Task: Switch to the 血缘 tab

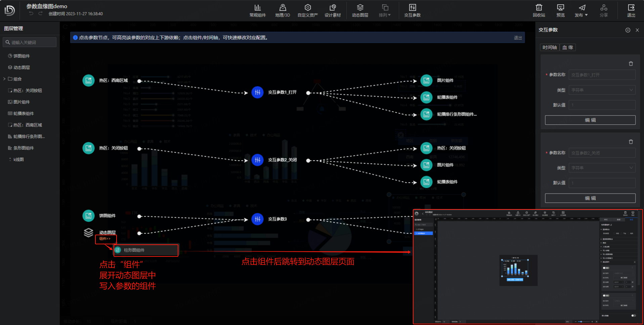Action: [x=568, y=47]
